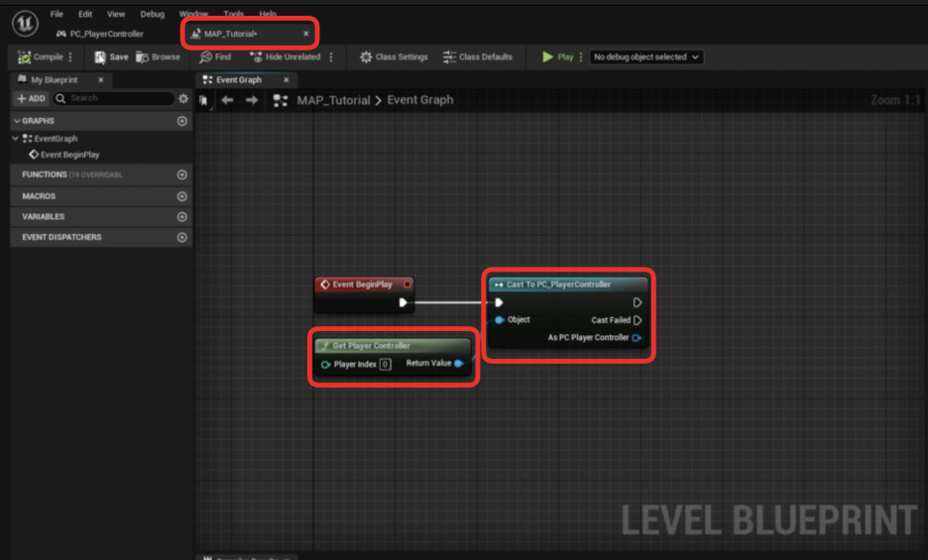Open Play mode options menu

click(x=581, y=56)
